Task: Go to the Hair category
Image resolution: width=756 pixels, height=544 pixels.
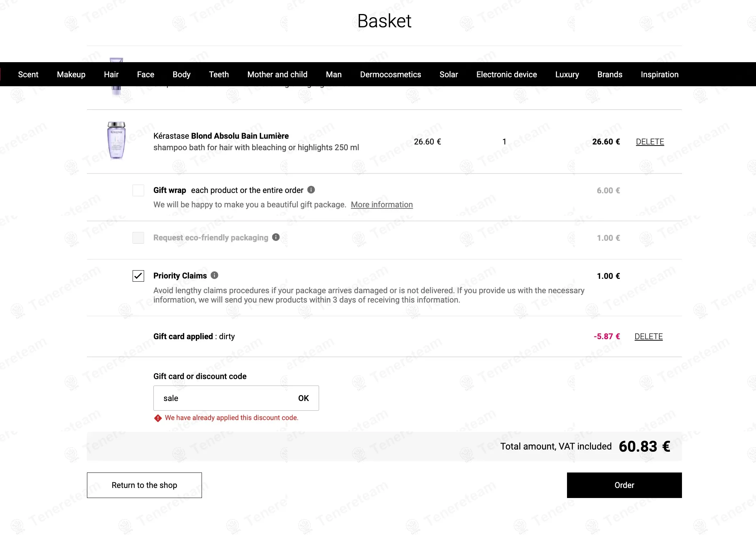Action: (x=111, y=74)
